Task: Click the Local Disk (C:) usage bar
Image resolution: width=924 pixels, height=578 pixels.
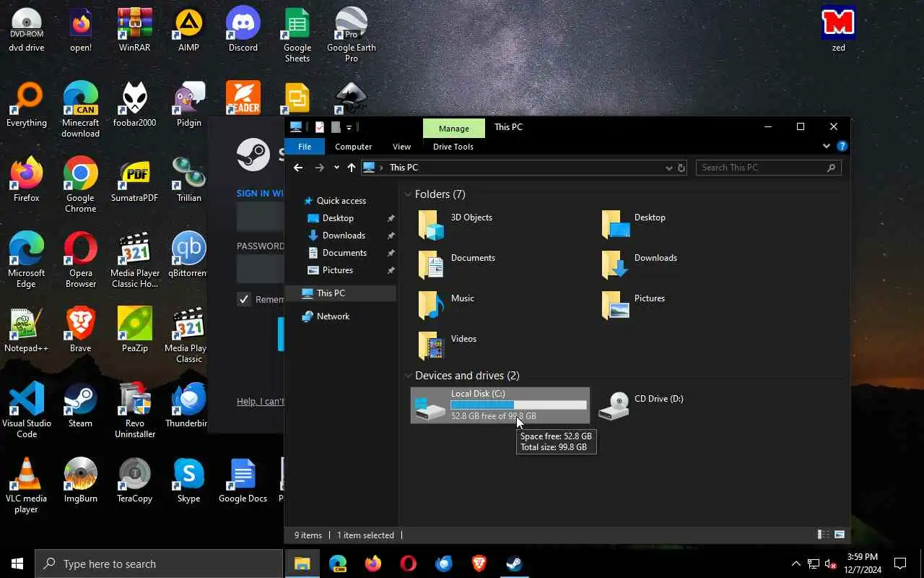Action: (518, 405)
